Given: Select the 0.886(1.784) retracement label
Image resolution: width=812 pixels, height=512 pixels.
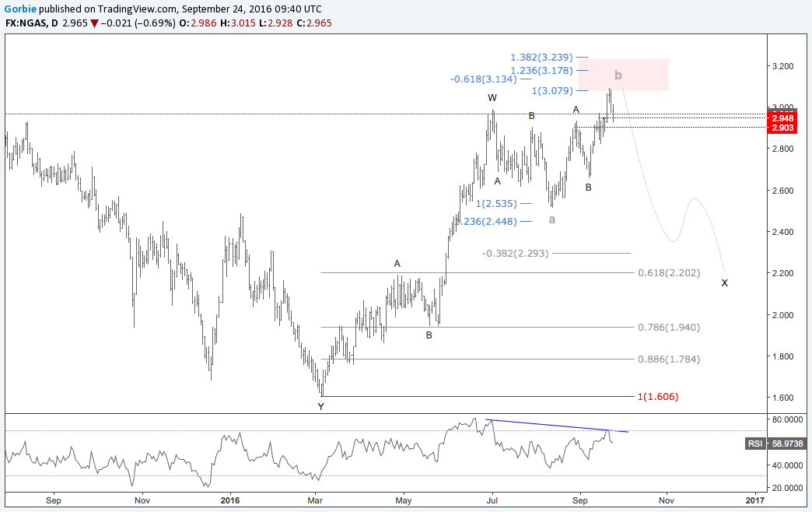Looking at the screenshot, I should pos(669,359).
